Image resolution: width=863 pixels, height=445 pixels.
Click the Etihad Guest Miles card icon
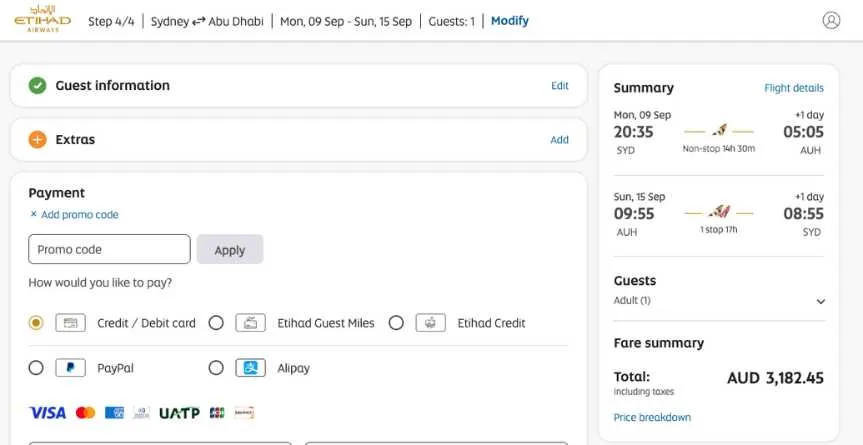(250, 323)
